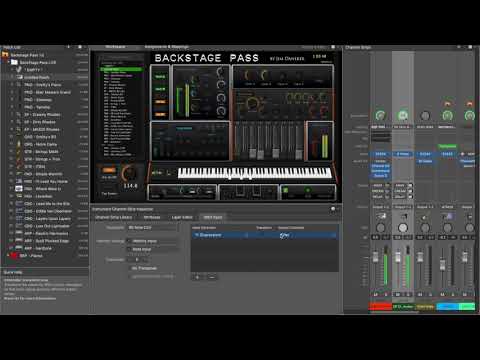Switch to the Assignments & Mappings tab
Viewport: 480px width, 360px height.
[167, 47]
